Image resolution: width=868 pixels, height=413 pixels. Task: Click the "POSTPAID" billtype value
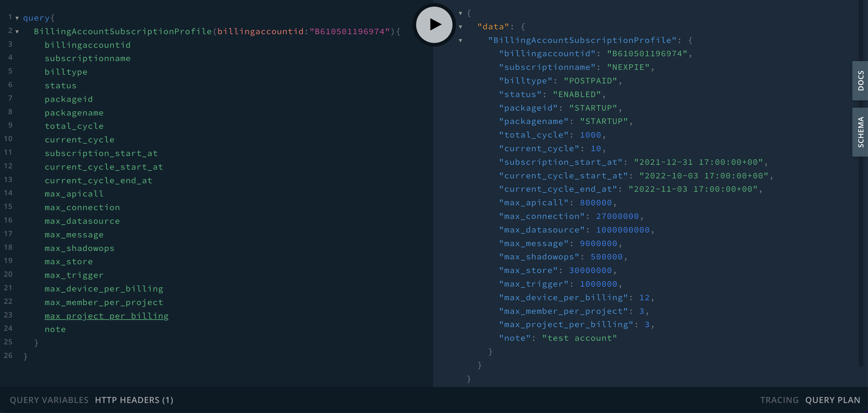click(590, 81)
